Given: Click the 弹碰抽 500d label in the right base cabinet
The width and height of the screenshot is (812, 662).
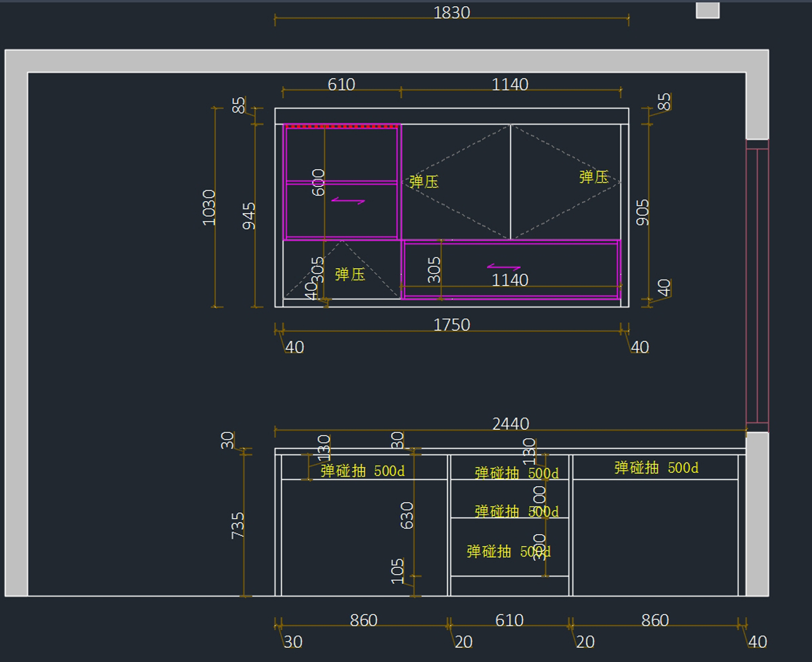Looking at the screenshot, I should pos(656,468).
